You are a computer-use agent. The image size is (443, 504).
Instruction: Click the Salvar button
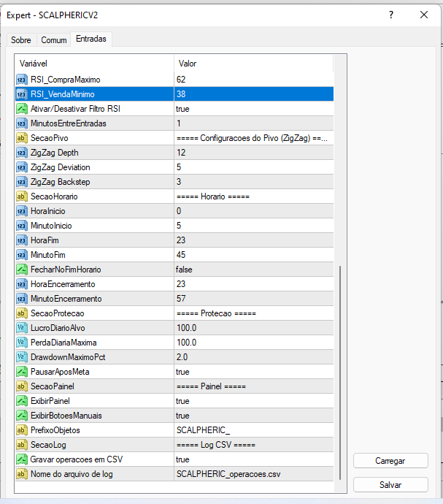[x=390, y=485]
